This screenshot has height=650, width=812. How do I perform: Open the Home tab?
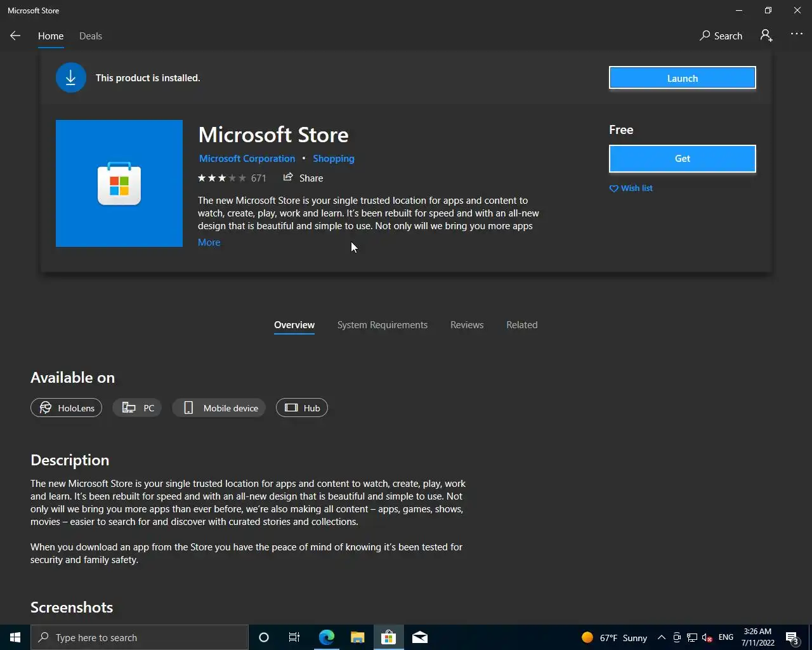pos(51,36)
